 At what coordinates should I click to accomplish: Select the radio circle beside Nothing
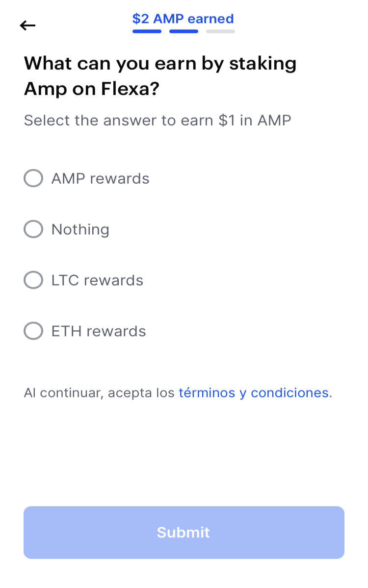[33, 229]
